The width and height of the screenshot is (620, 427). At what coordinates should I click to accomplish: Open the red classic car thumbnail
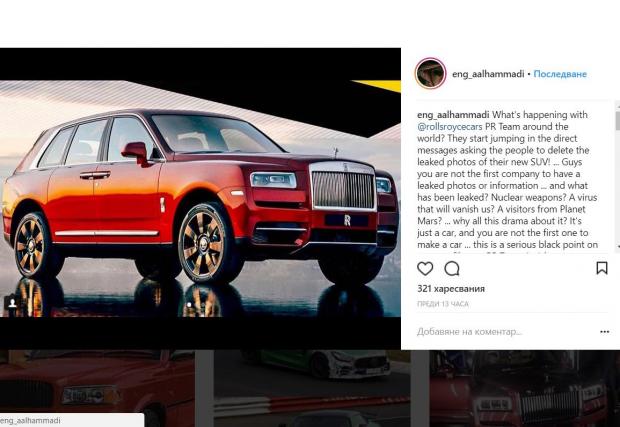[x=97, y=388]
